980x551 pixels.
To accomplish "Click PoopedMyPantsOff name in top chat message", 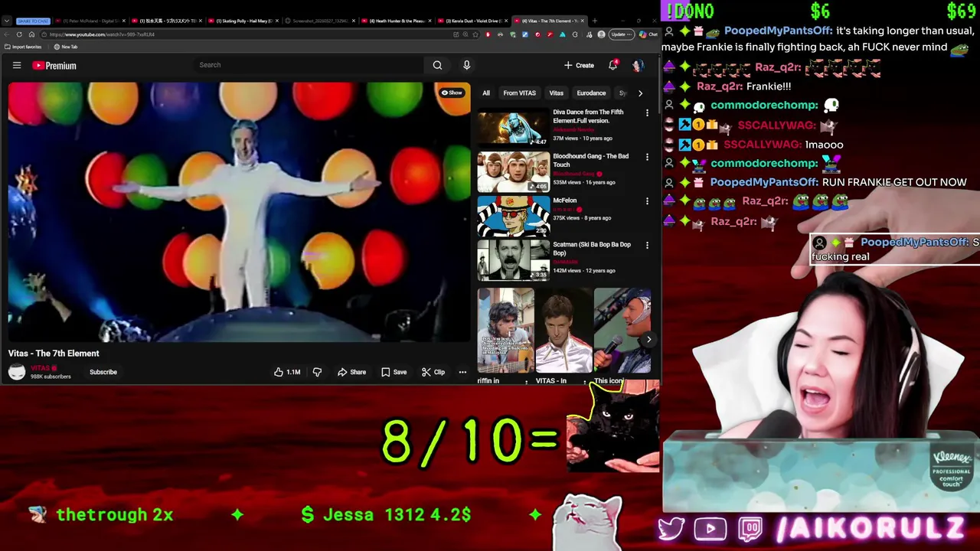I will point(778,31).
